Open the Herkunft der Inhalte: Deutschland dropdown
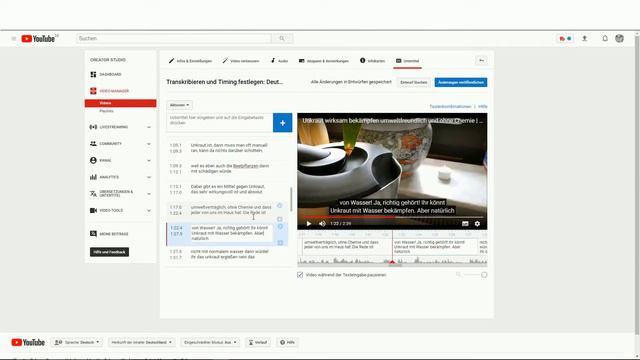 click(x=141, y=342)
